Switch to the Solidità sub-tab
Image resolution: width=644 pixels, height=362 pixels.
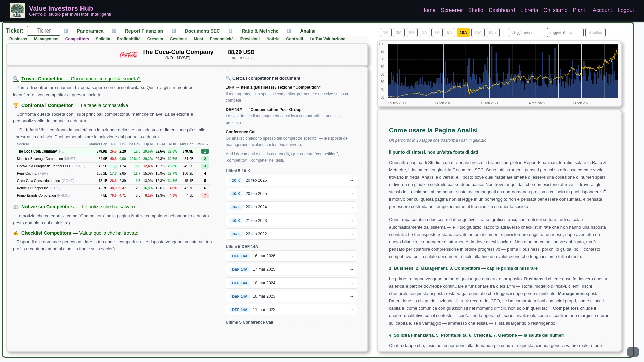pyautogui.click(x=103, y=39)
